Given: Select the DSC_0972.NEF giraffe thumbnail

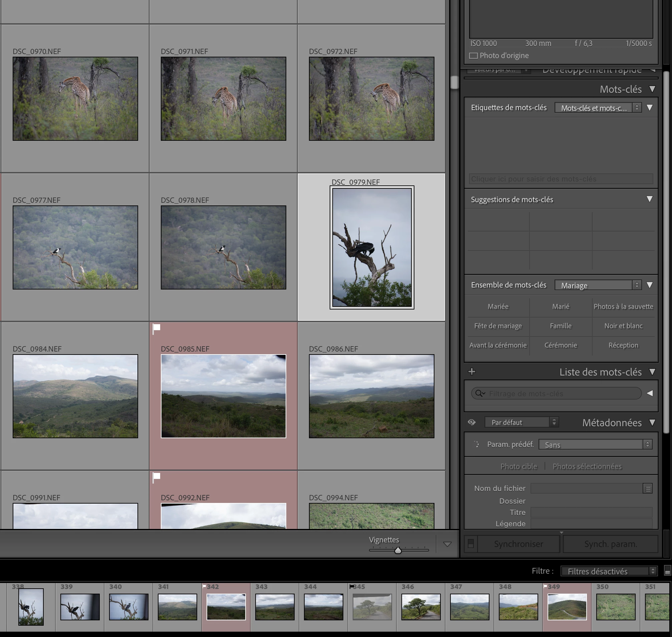Looking at the screenshot, I should 371,98.
